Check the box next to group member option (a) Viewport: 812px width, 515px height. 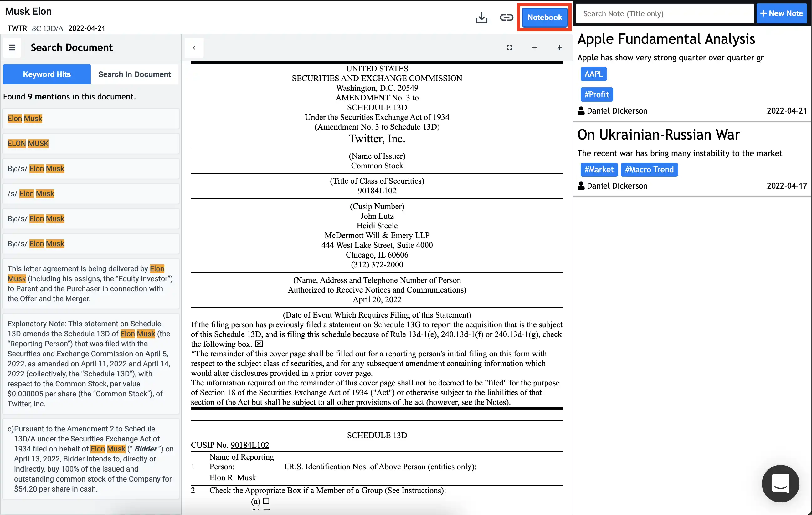coord(266,501)
